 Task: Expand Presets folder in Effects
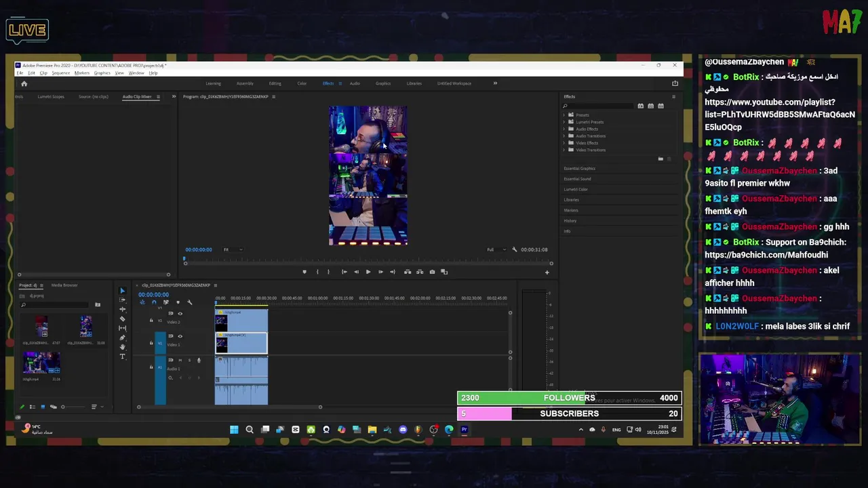click(564, 115)
